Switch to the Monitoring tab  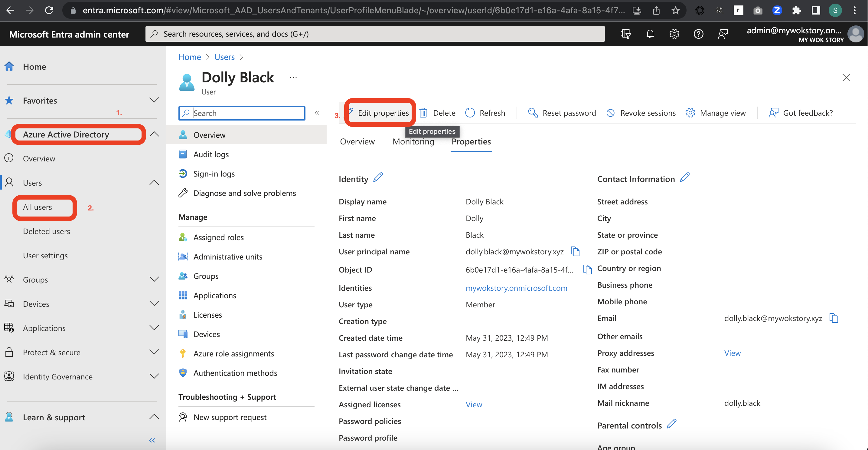[413, 142]
